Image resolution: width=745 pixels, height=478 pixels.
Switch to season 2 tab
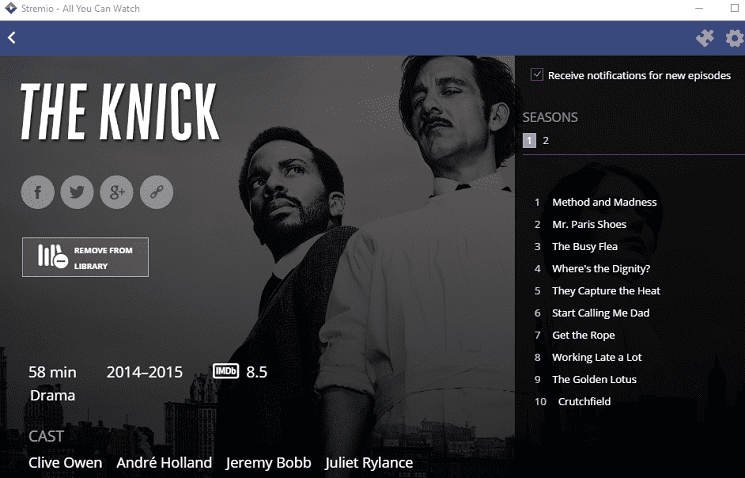coord(546,141)
